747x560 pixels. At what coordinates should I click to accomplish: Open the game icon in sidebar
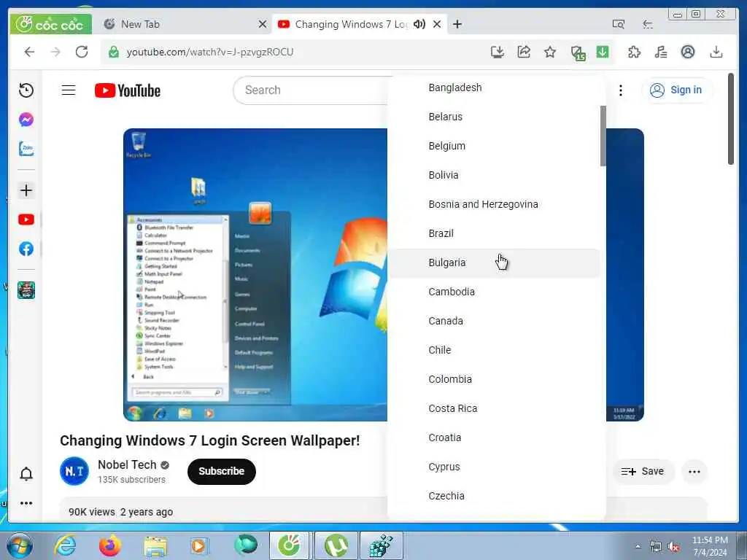pos(26,289)
